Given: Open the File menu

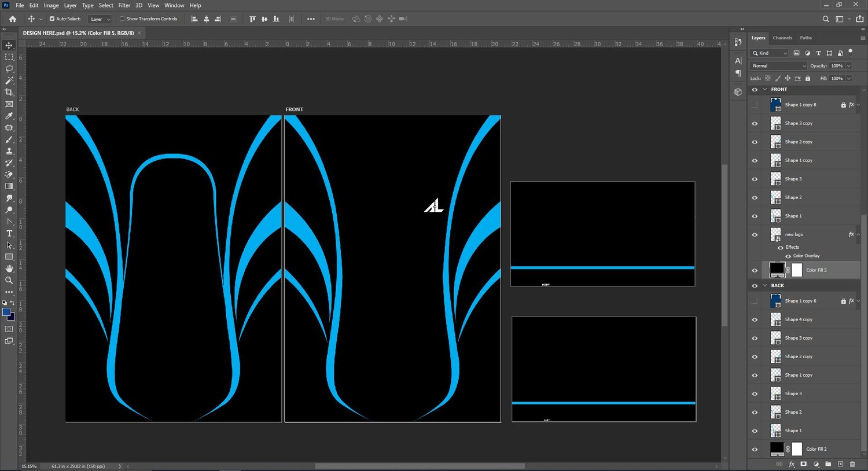Looking at the screenshot, I should [20, 5].
